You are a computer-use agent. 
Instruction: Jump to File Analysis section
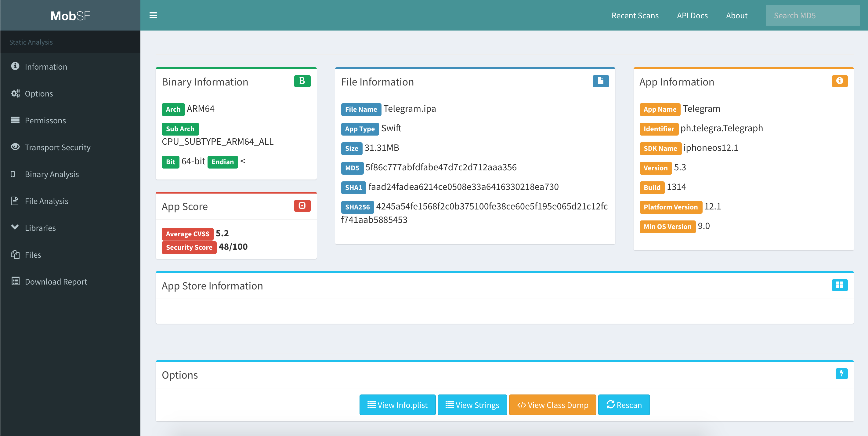70,201
